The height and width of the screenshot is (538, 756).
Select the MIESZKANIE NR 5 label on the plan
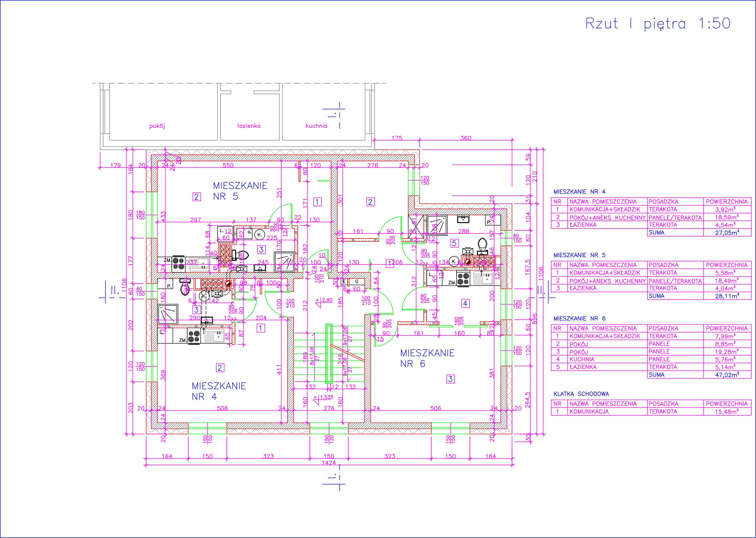click(240, 191)
